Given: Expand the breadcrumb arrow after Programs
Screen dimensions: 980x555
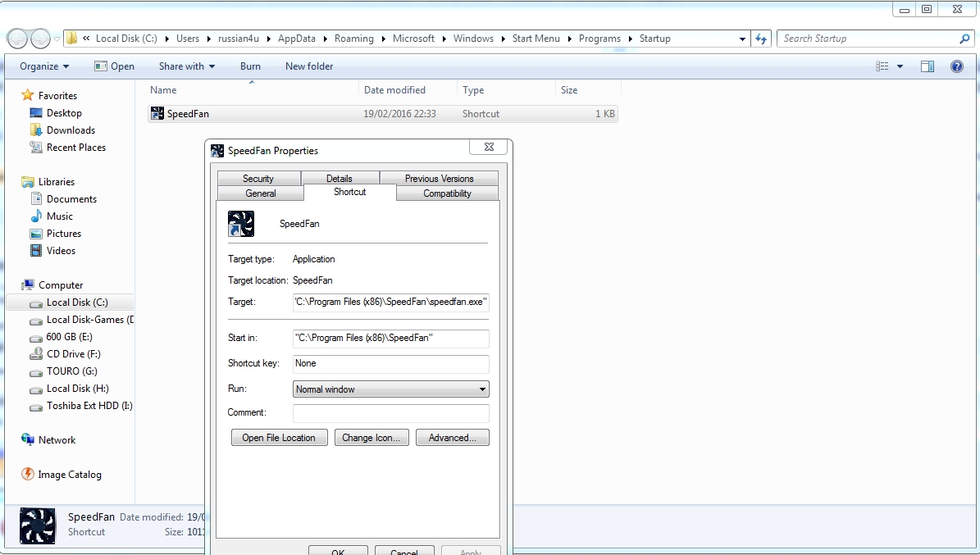Looking at the screenshot, I should [630, 39].
